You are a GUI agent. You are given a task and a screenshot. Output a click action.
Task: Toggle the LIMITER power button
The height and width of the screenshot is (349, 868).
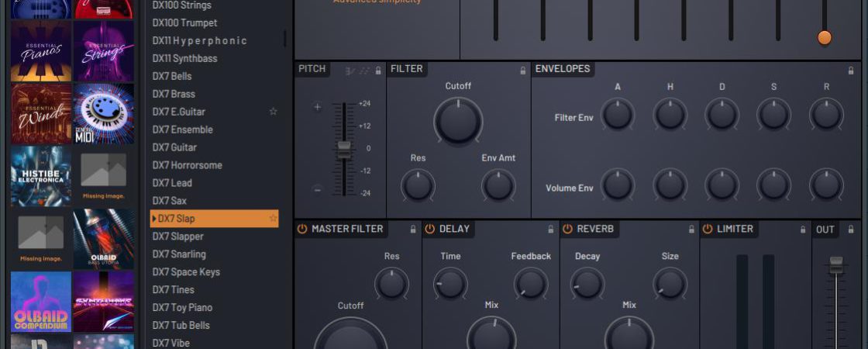tap(708, 229)
